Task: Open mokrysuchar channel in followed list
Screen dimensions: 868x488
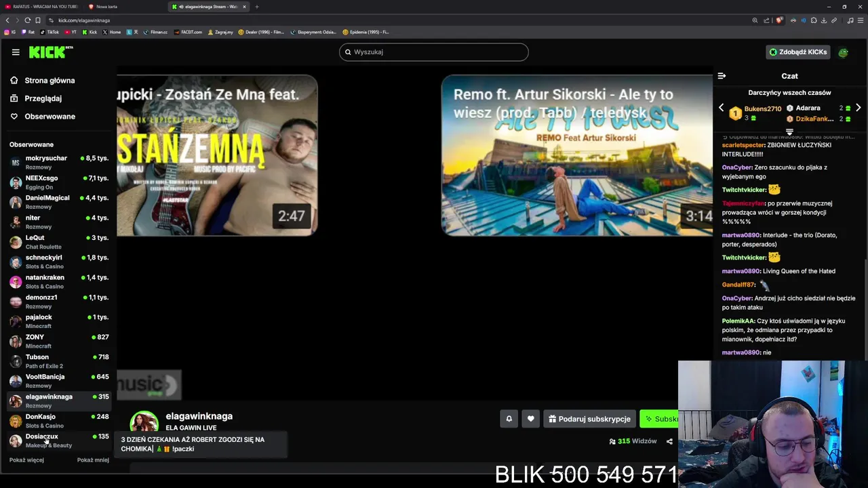Action: coord(59,162)
